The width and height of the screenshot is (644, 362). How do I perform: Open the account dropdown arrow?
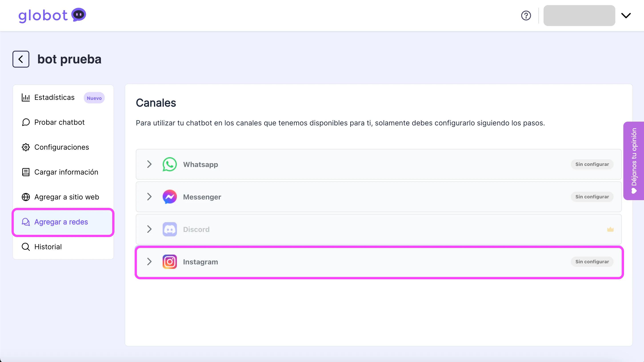(626, 16)
